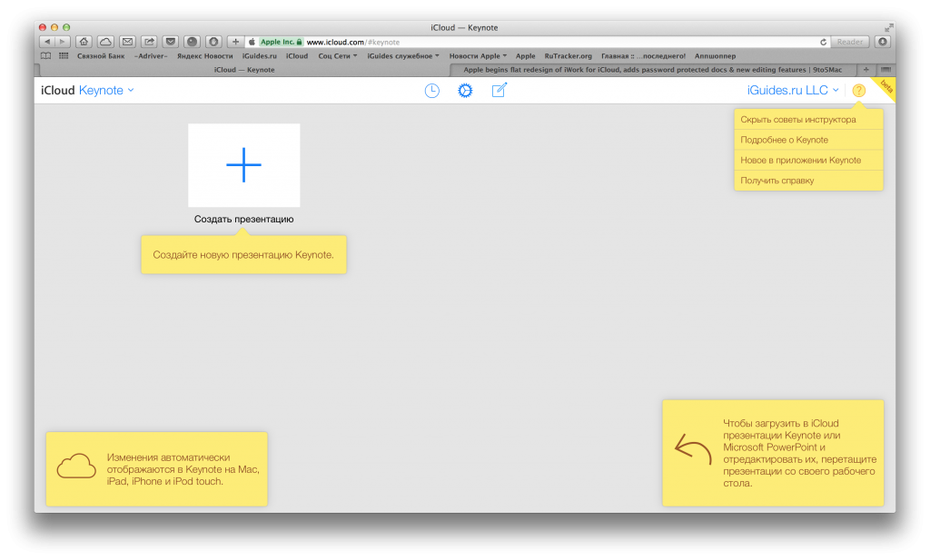Select Скрыть советы инструктора menu item
Image resolution: width=930 pixels, height=560 pixels.
[808, 120]
